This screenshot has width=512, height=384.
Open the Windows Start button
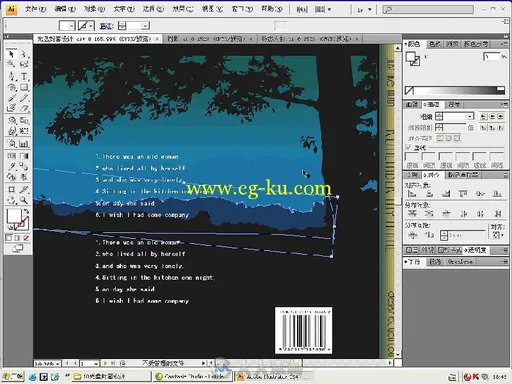(x=13, y=377)
